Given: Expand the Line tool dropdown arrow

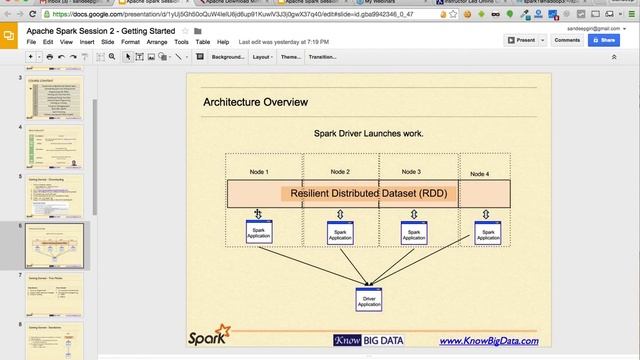Looking at the screenshot, I should click(187, 57).
